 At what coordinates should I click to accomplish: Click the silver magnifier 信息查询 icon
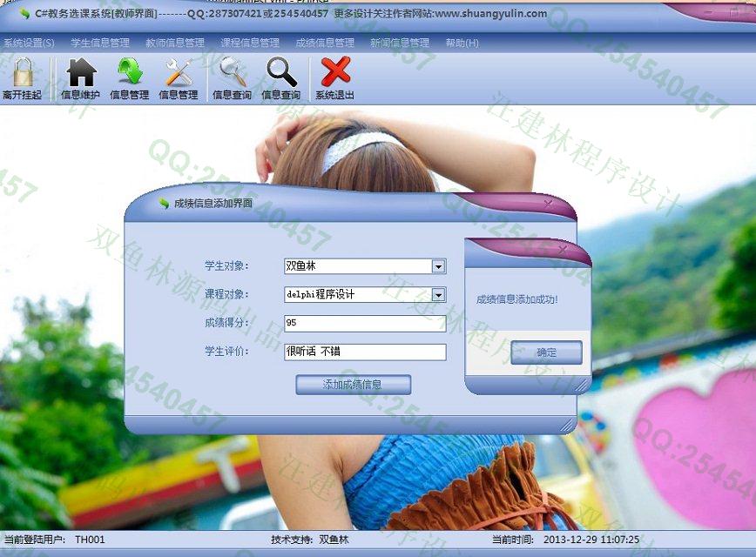coord(232,77)
